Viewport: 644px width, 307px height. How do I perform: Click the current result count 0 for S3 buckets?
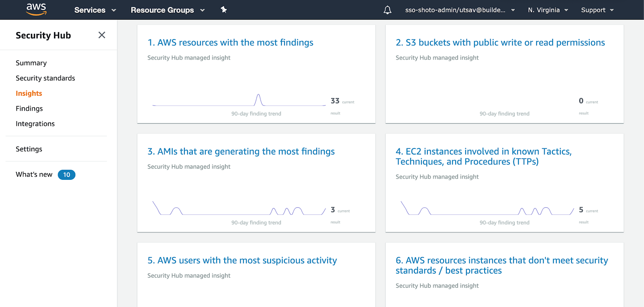pyautogui.click(x=581, y=101)
